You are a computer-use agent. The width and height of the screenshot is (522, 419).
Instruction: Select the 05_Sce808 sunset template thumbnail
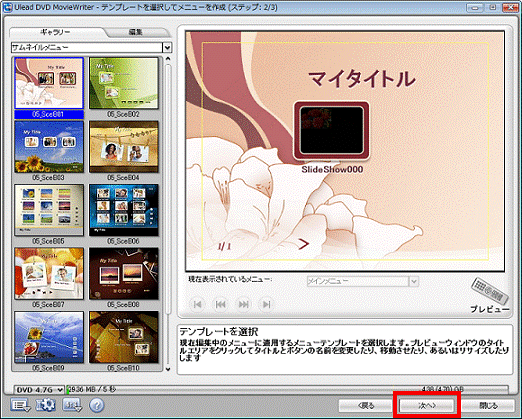(124, 274)
